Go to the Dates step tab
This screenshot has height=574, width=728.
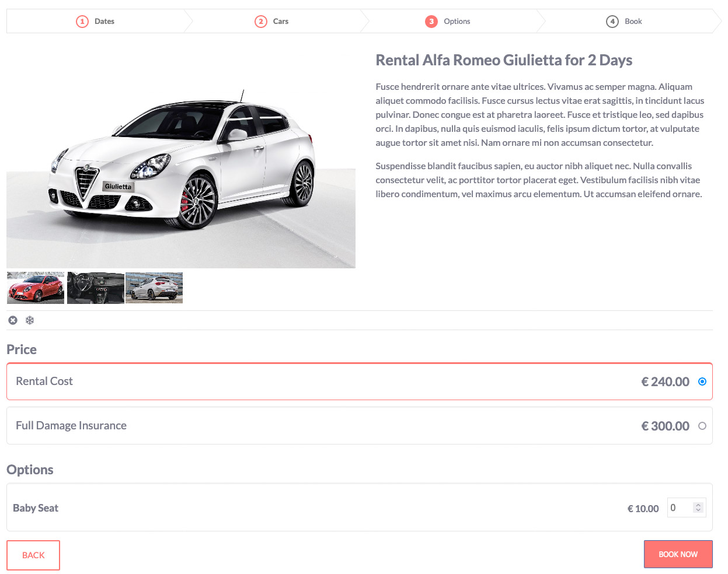point(104,22)
